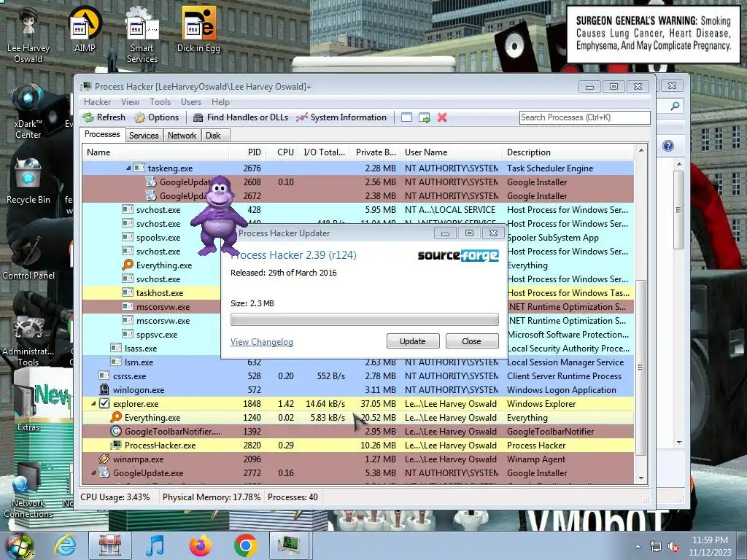Open the Users menu

point(191,102)
